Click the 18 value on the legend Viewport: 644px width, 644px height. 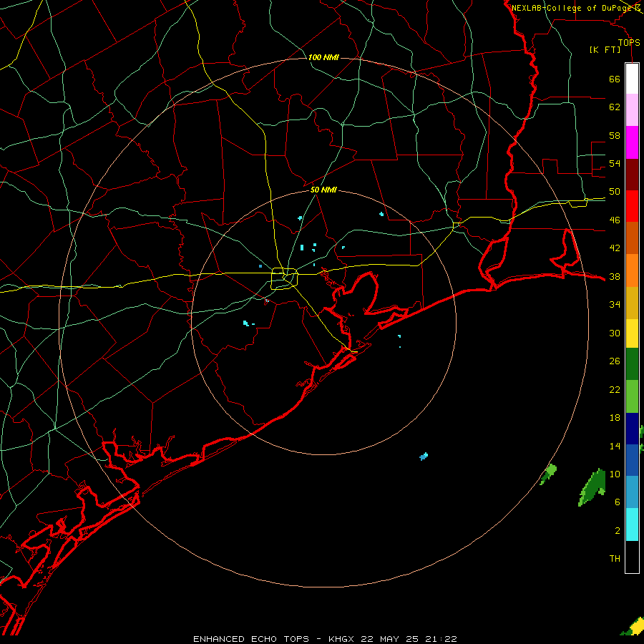pos(615,418)
